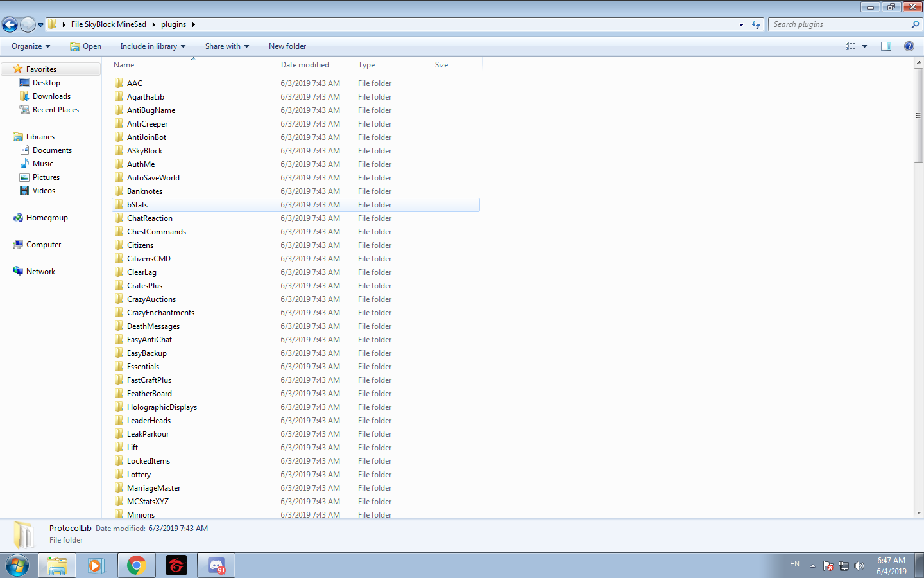The image size is (924, 578).
Task: Sort by the Size column header
Action: coord(456,65)
